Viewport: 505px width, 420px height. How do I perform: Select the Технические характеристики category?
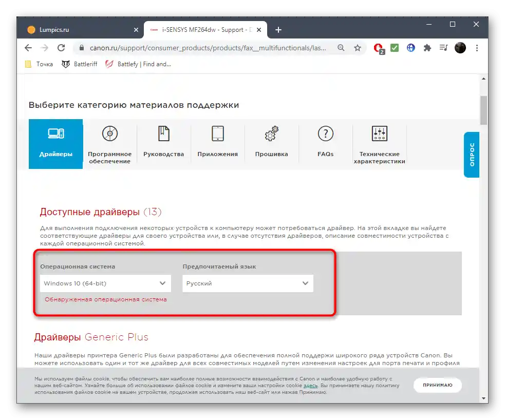[380, 144]
